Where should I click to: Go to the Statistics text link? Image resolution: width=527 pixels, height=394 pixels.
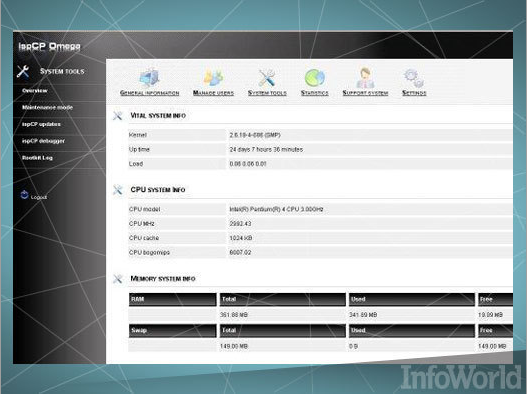[x=315, y=93]
